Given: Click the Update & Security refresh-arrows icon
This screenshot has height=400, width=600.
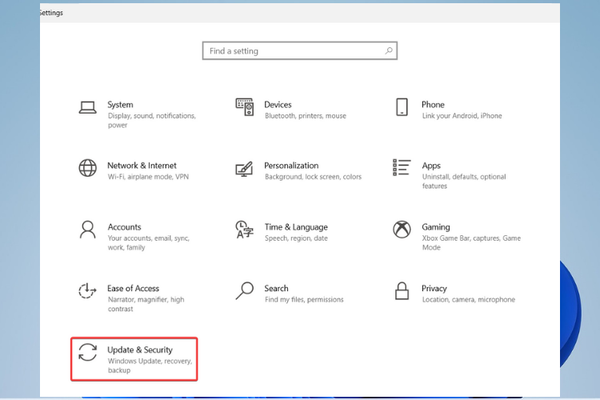Looking at the screenshot, I should tap(88, 353).
